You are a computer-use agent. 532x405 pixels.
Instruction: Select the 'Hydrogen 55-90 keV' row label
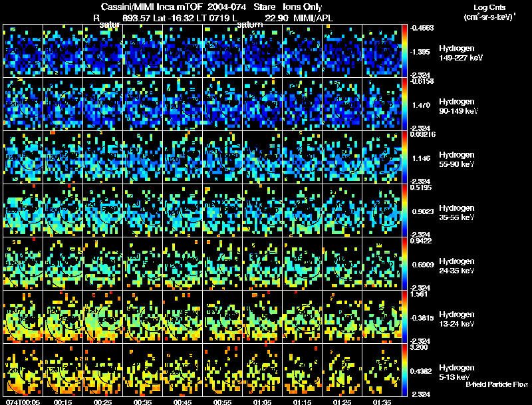[x=457, y=160]
